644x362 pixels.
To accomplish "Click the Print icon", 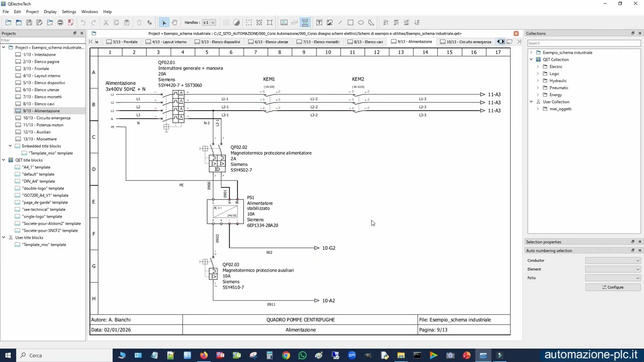I will (x=60, y=22).
